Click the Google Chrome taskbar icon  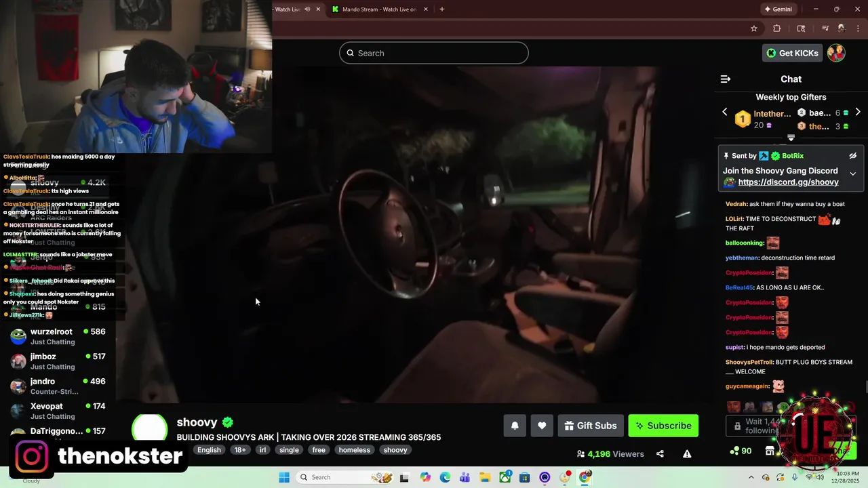coord(585,477)
